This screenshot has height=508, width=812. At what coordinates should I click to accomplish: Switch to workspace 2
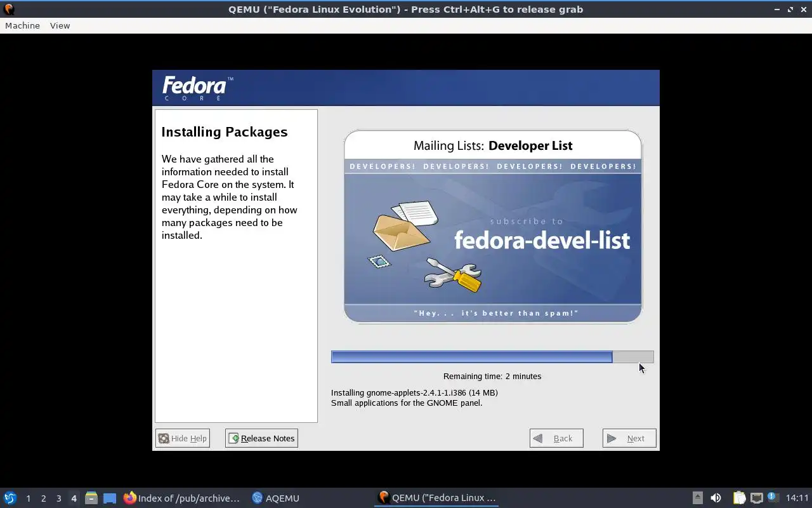coord(43,498)
